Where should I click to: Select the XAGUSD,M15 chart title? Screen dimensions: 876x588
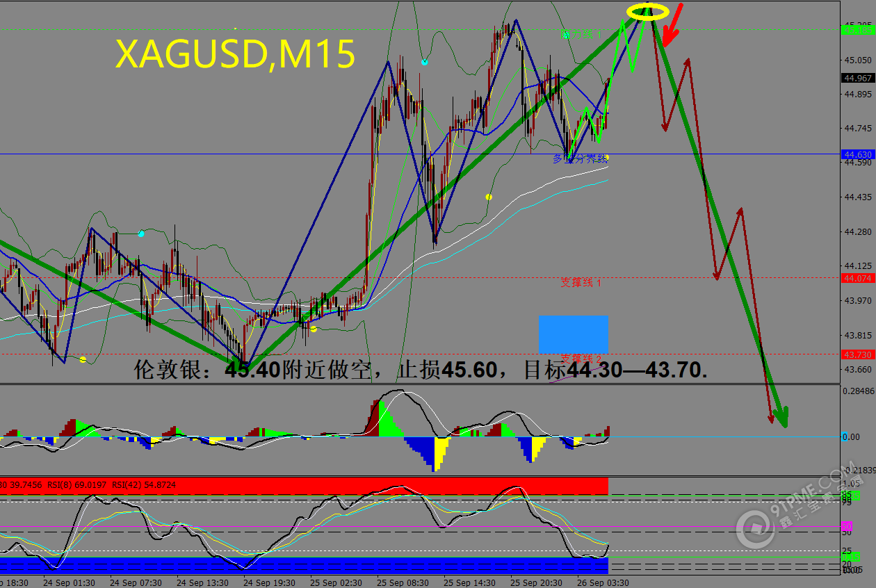(235, 54)
